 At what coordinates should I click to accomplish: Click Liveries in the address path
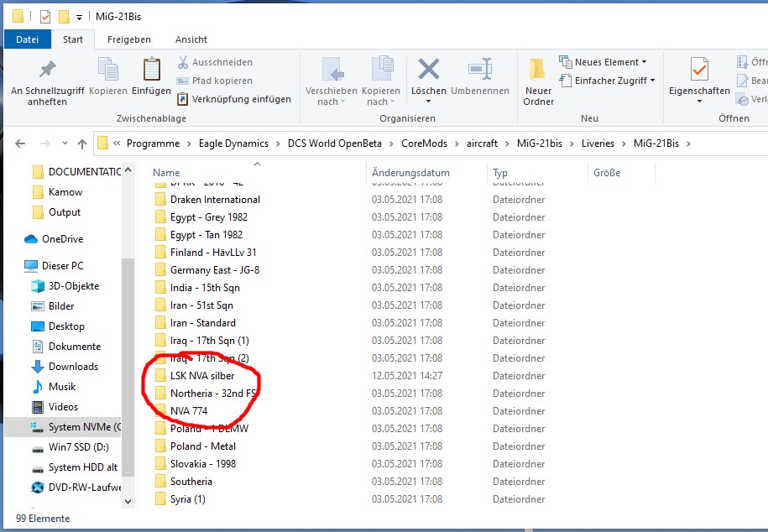(598, 143)
